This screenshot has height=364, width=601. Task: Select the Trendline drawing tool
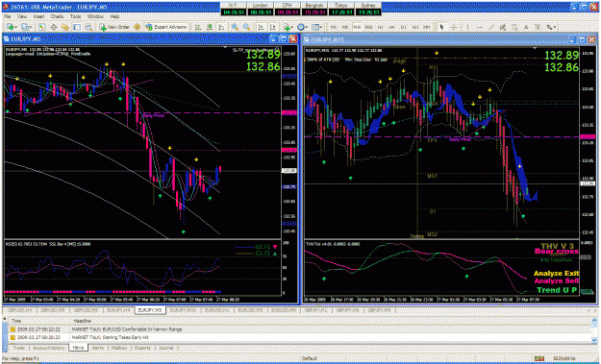(491, 27)
